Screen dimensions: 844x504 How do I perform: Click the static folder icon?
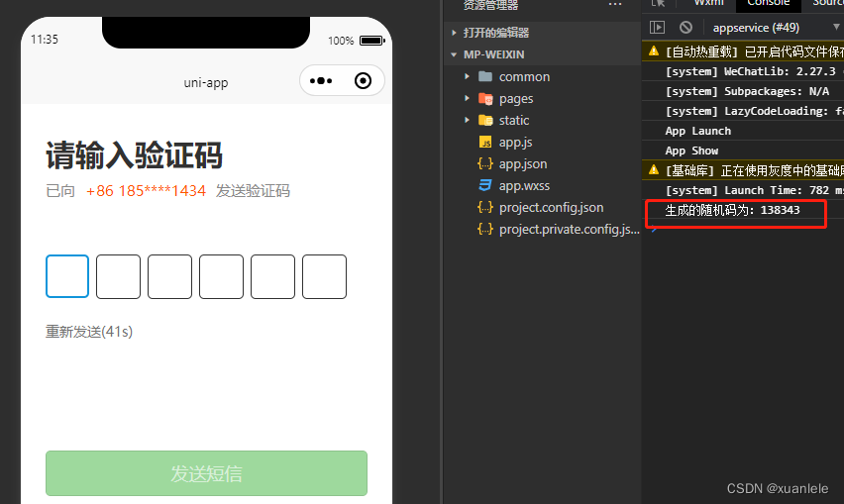click(x=485, y=120)
